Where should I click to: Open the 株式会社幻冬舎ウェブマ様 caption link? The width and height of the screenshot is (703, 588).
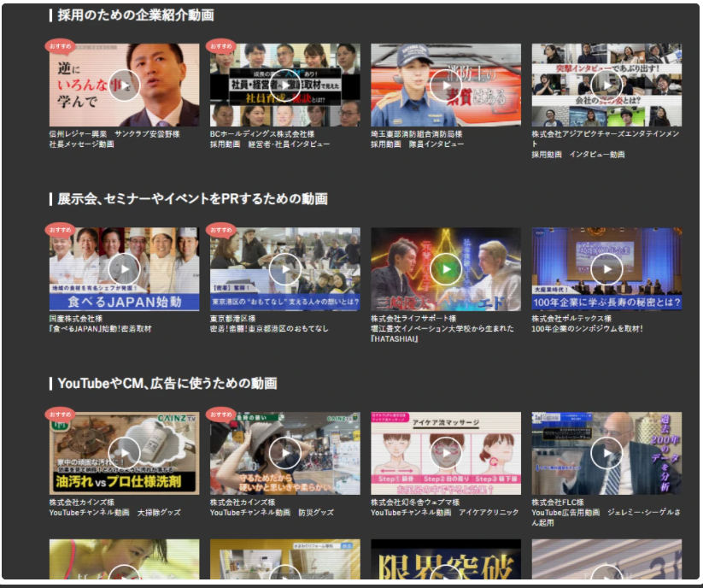(415, 503)
